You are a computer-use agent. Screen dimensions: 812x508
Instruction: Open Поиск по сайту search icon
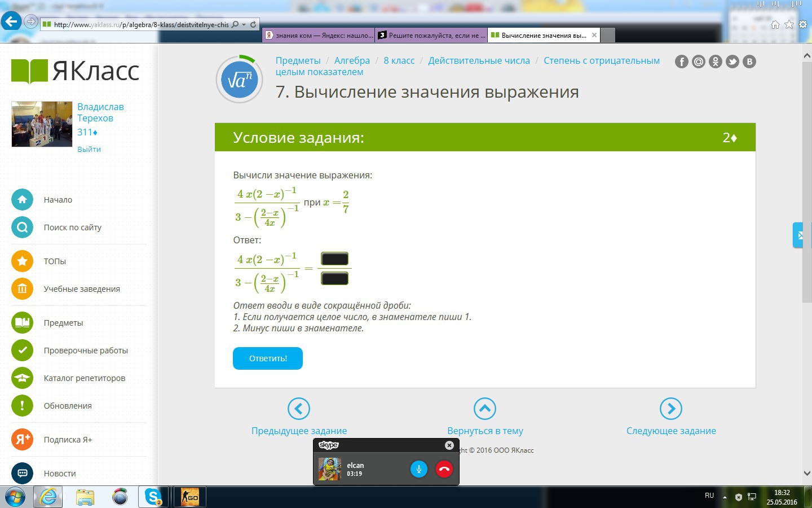(x=22, y=227)
